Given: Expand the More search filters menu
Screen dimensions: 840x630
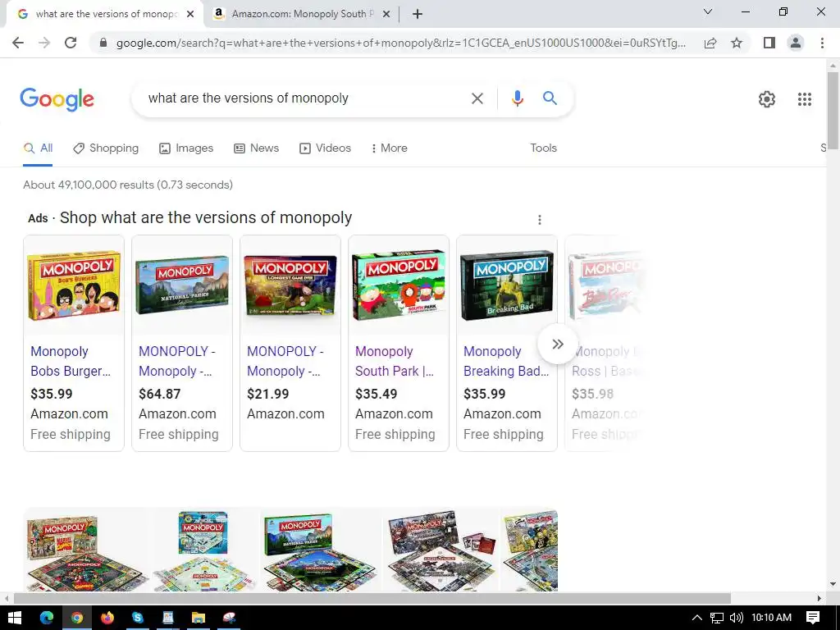Looking at the screenshot, I should pos(389,148).
